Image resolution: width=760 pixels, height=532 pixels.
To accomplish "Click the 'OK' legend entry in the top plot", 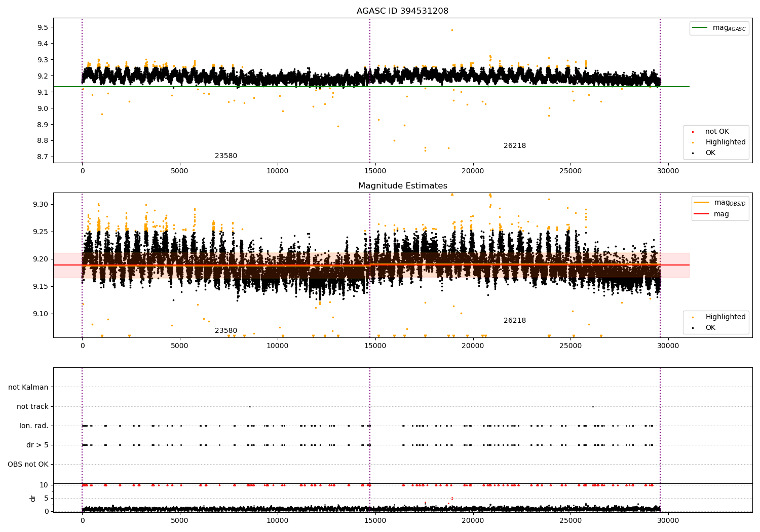I will click(710, 153).
